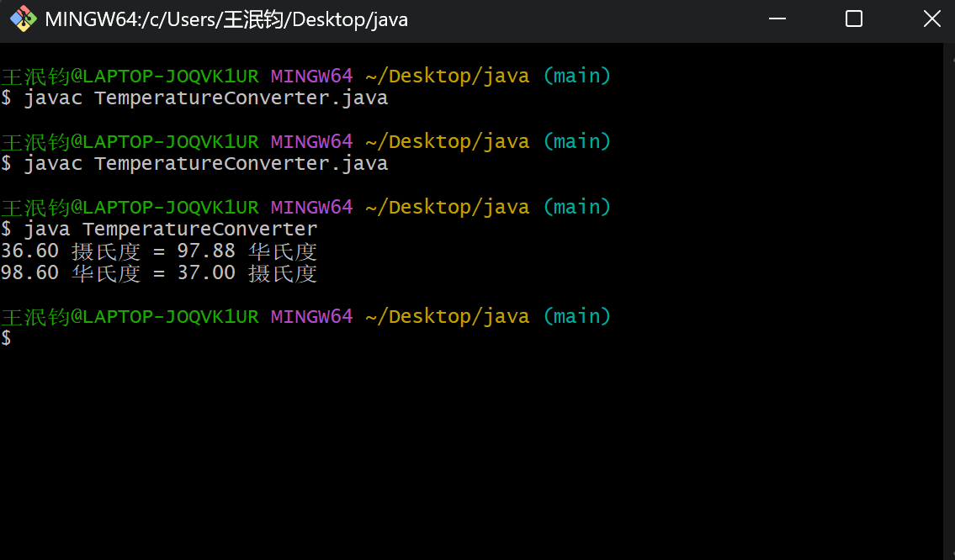
Task: Click the purple MINGW64 label in second prompt
Action: [310, 142]
